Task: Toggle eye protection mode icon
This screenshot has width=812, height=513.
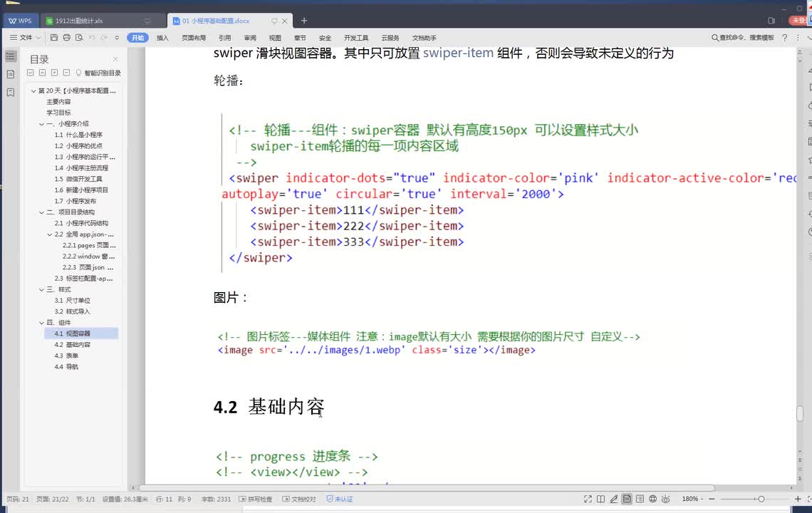Action: [666, 499]
